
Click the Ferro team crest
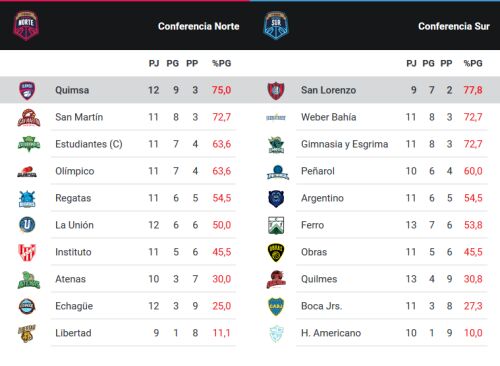(276, 225)
